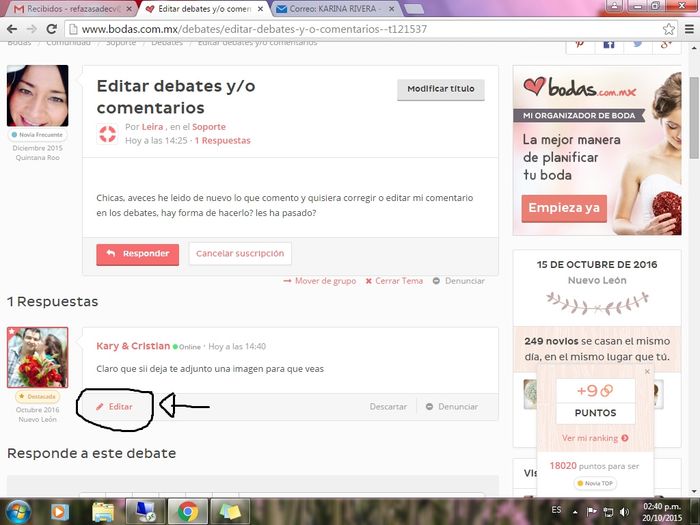The image size is (700, 525).
Task: Click the lifebuoy Soporte group icon
Action: 107,134
